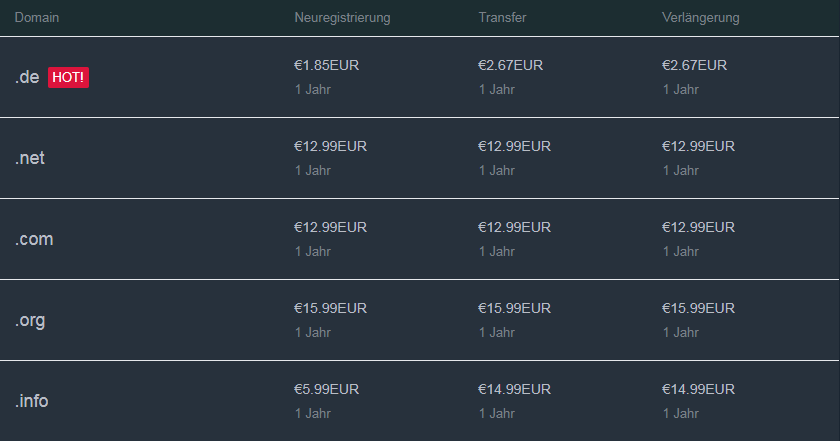Click .org renewal price €15.99EUR

point(698,308)
